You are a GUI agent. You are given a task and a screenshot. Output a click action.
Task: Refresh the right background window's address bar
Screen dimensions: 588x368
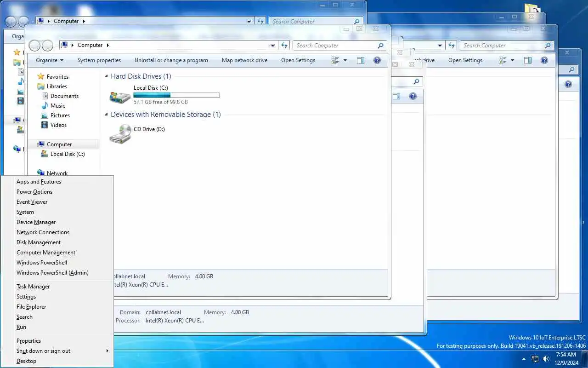452,46
